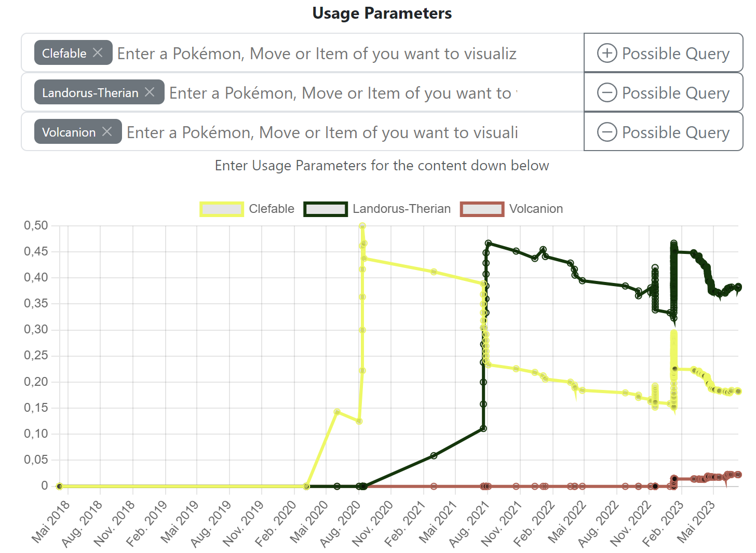Toggle Clefable series via yellow legend box
756x553 pixels.
point(222,209)
